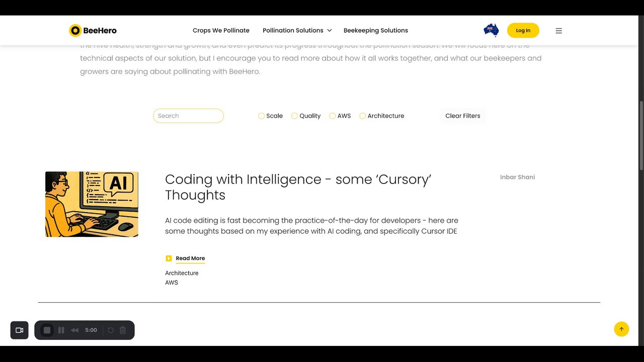This screenshot has height=362, width=644.
Task: Delete the recording with the trash icon
Action: (123, 330)
